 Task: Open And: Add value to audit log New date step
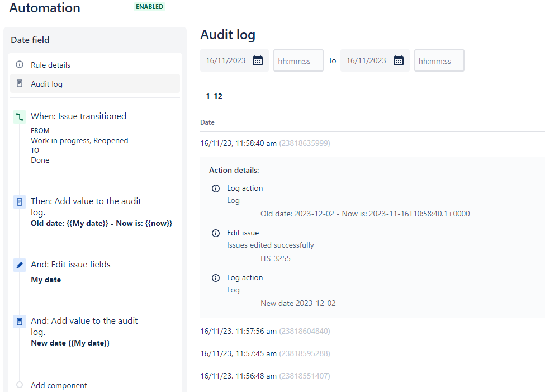[84, 326]
